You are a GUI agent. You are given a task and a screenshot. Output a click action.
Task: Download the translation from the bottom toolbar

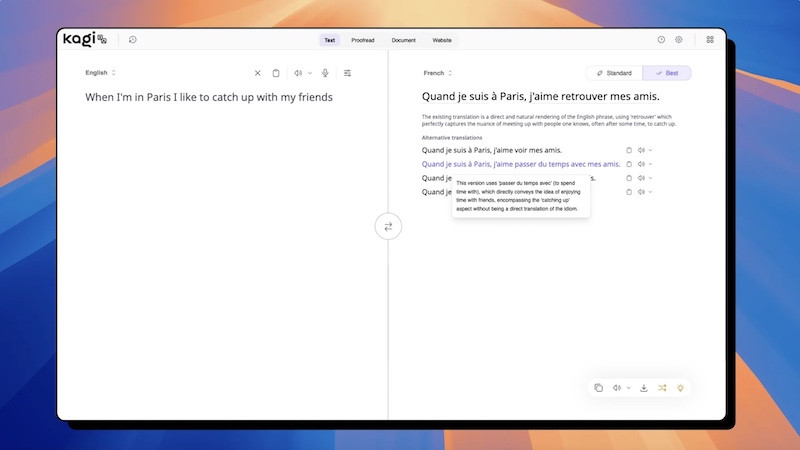644,387
